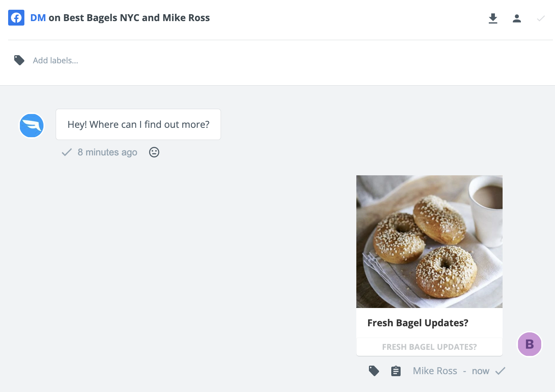Open the assign person icon in header
Viewport: 555px width, 392px height.
click(517, 18)
